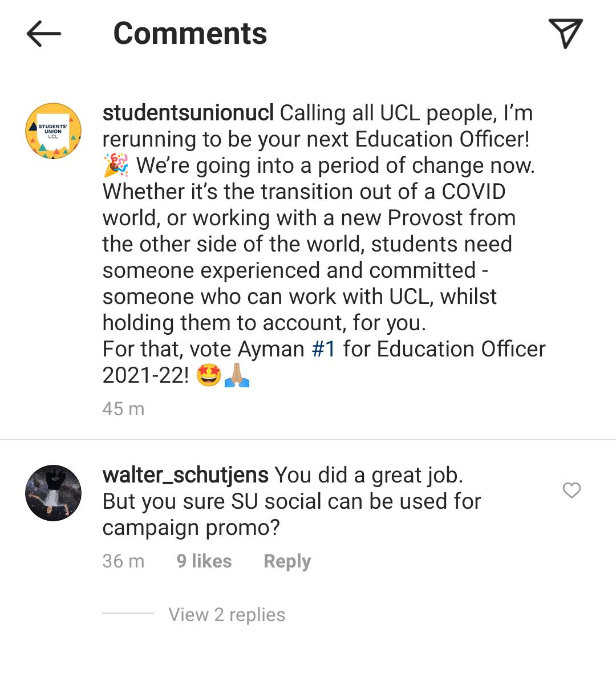Click the star-eyes emoji
The height and width of the screenshot is (673, 616).
click(x=208, y=375)
